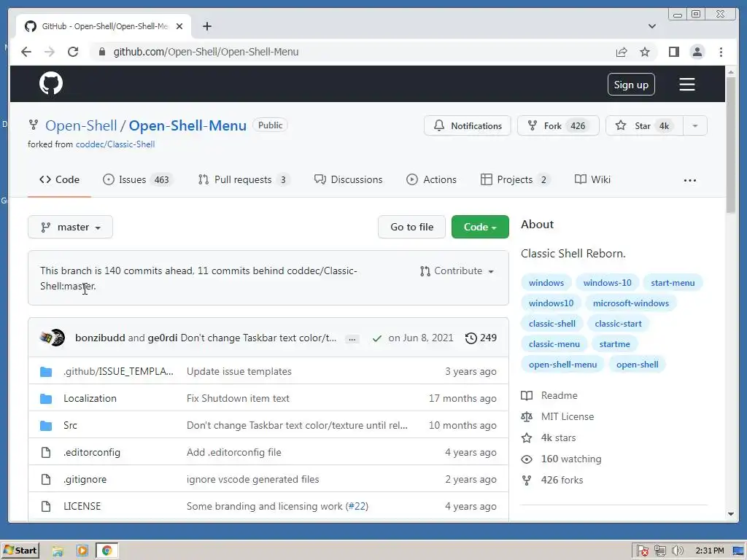View 4k stars list
The image size is (747, 560).
549,438
